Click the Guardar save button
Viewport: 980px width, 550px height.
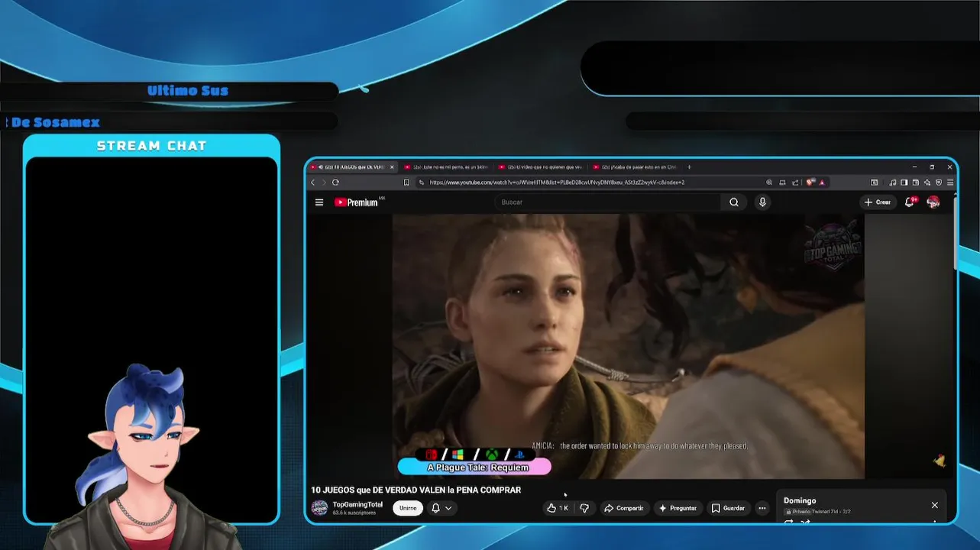coord(728,508)
